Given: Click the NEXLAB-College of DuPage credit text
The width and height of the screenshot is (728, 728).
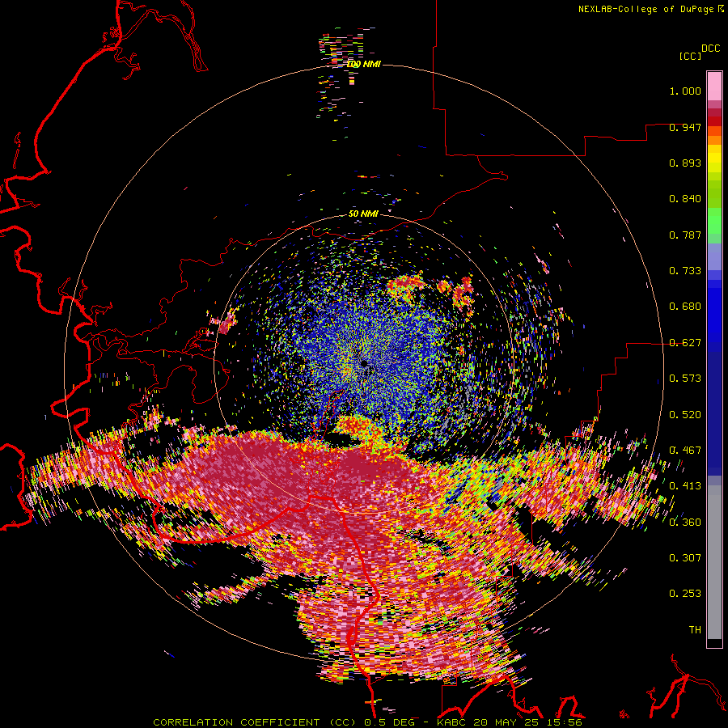Looking at the screenshot, I should pyautogui.click(x=645, y=9).
